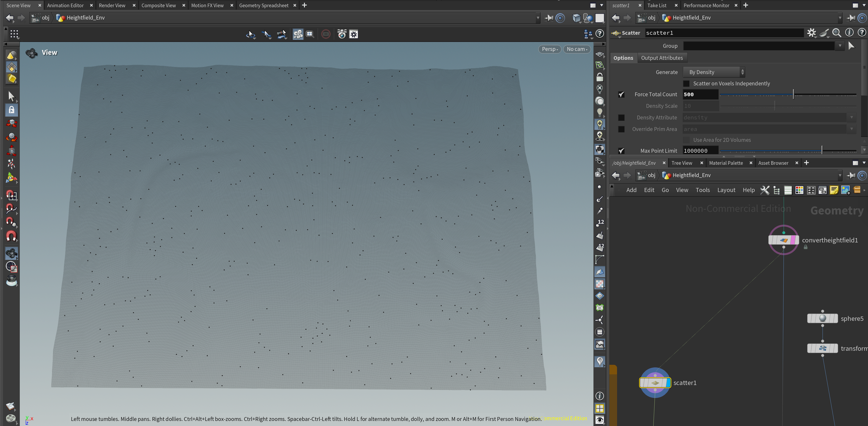Open the sticky note icon in network toolbar
868x426 pixels.
click(834, 190)
